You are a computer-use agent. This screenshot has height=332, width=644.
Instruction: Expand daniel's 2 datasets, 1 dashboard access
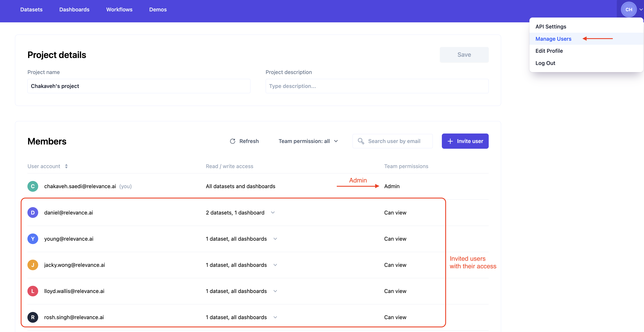273,213
